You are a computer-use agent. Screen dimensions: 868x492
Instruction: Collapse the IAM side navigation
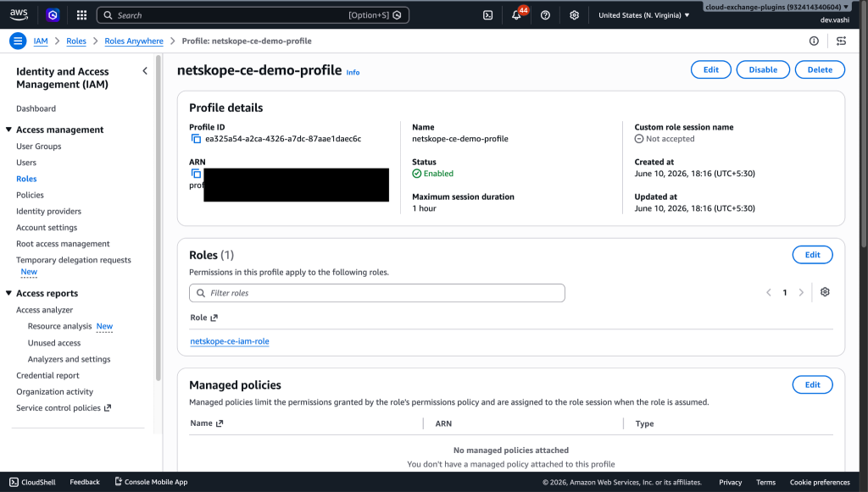(145, 71)
